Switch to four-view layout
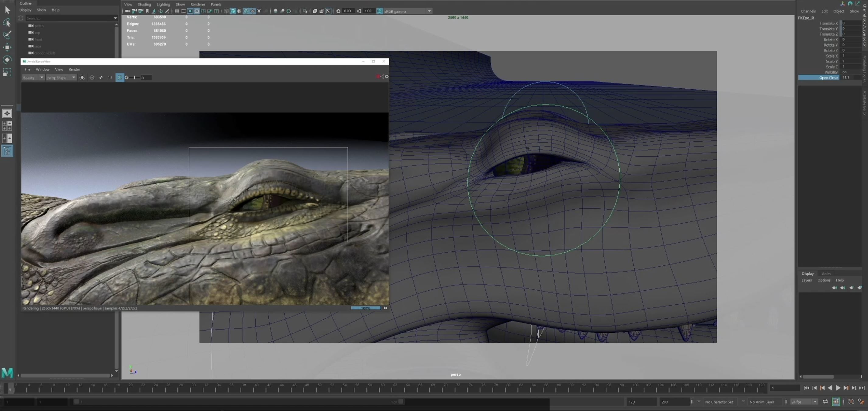The width and height of the screenshot is (868, 411). [x=7, y=126]
